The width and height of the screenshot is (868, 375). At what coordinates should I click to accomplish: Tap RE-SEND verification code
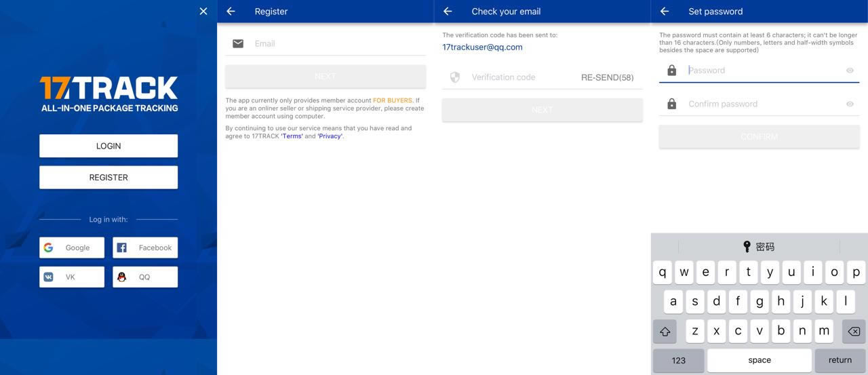[607, 77]
